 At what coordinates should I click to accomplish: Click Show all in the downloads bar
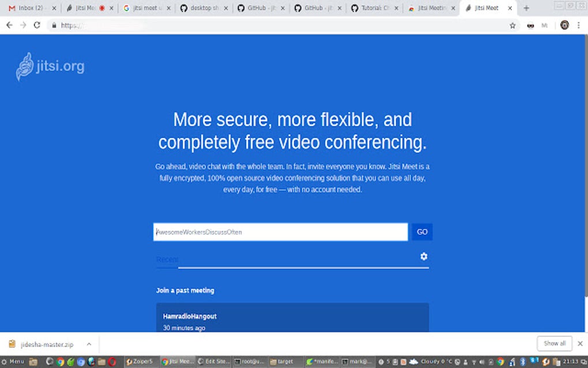tap(553, 343)
